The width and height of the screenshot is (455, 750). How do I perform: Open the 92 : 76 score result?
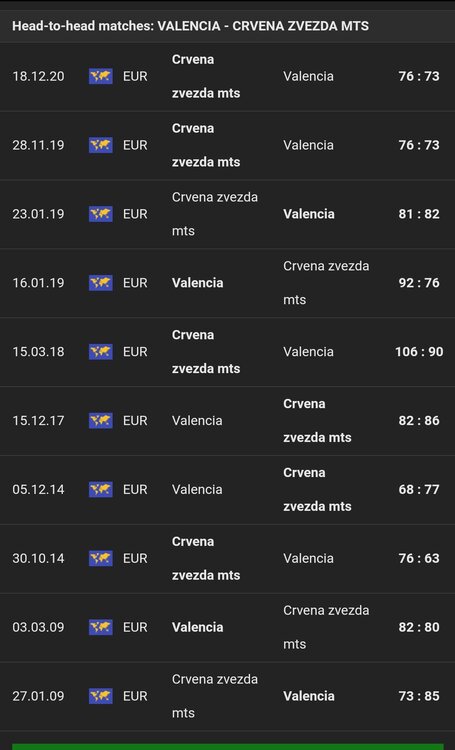tap(419, 283)
